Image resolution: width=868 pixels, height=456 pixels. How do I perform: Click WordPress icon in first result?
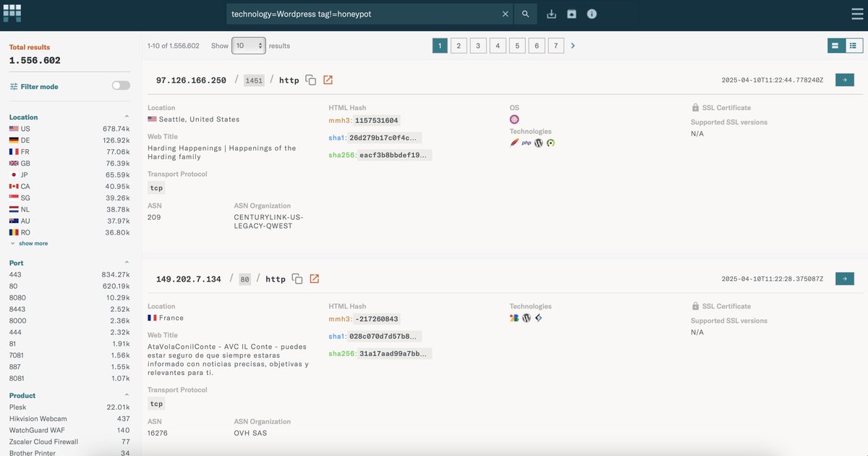538,143
